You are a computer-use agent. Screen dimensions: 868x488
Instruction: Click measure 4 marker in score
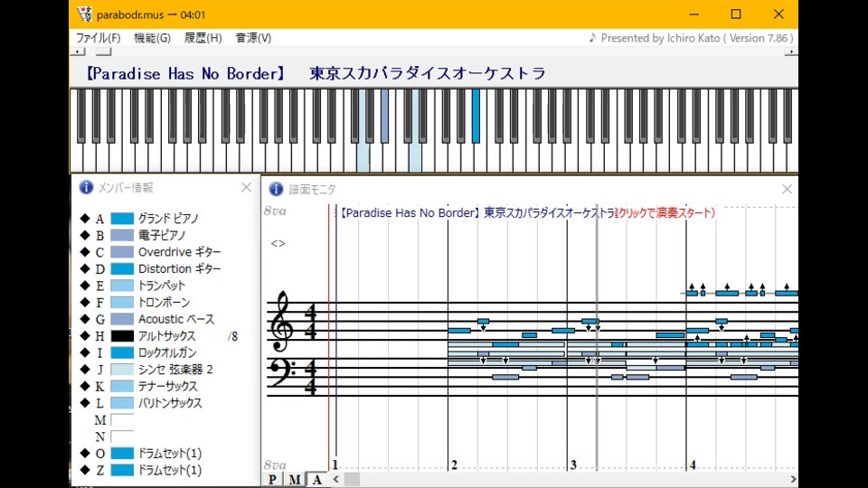693,465
